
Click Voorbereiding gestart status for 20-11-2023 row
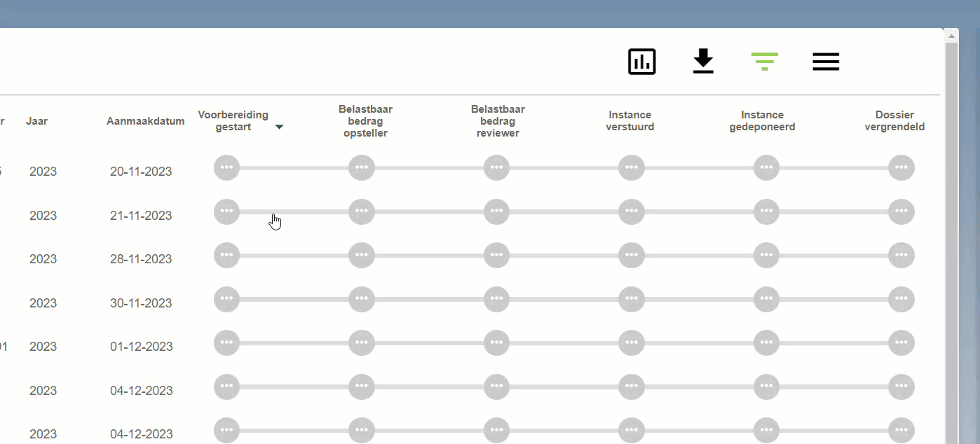point(226,168)
